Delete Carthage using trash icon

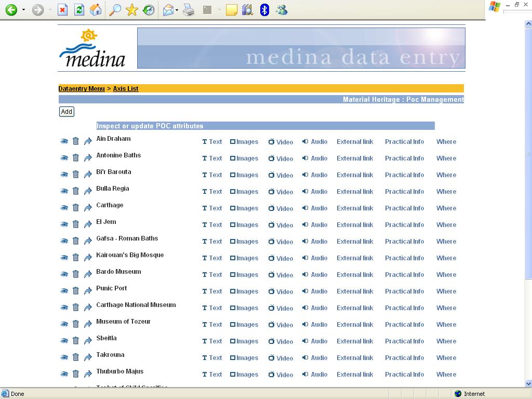coord(76,208)
